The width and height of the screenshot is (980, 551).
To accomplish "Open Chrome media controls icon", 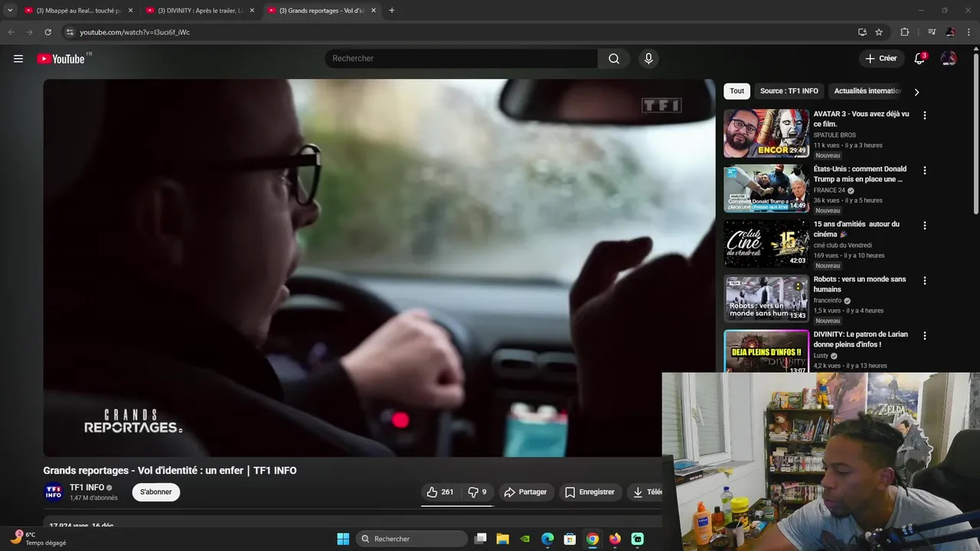I will click(932, 32).
